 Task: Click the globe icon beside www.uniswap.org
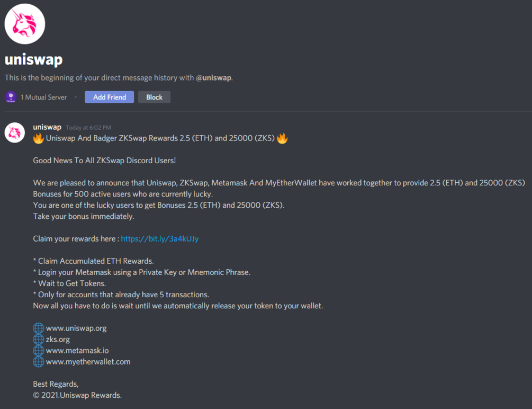tap(38, 328)
